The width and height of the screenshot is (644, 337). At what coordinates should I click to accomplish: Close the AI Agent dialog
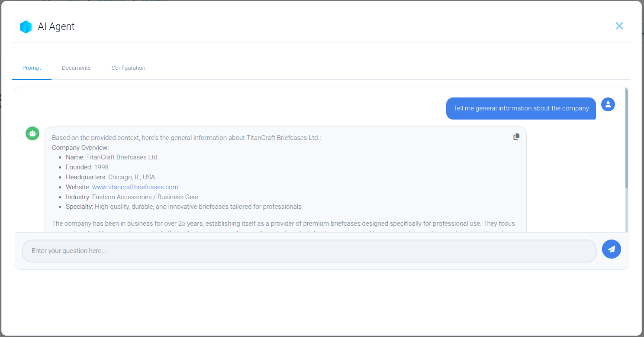point(619,26)
